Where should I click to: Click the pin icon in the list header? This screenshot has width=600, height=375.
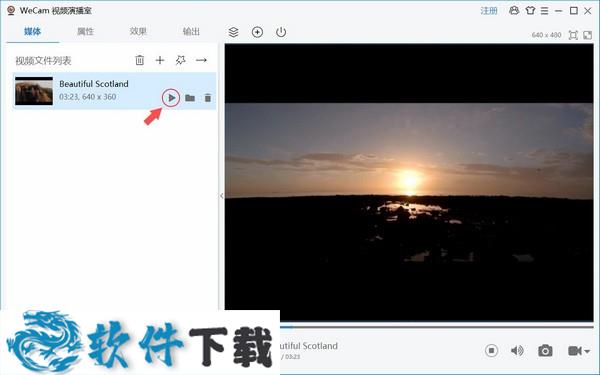click(x=180, y=60)
